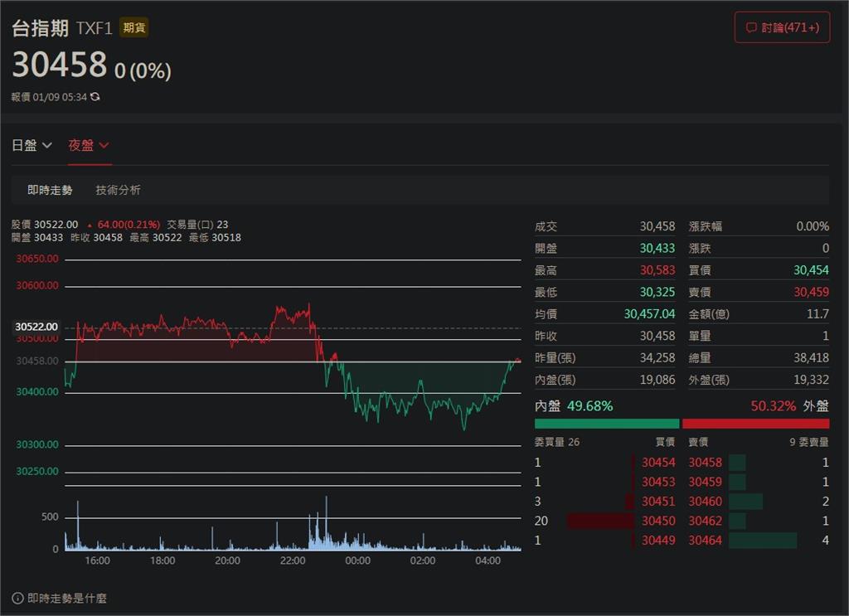The image size is (849, 616).
Task: Click the speech bubble icon in 討論
Action: click(751, 27)
